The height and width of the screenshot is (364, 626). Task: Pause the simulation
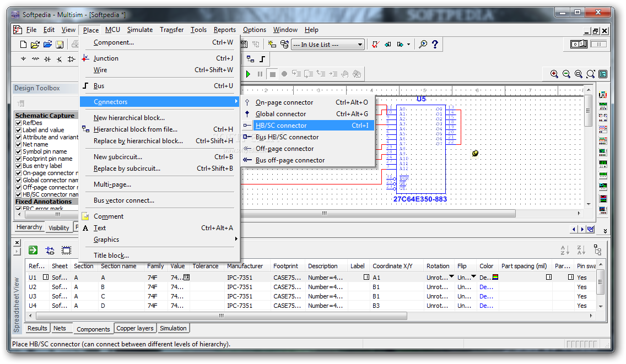[260, 74]
